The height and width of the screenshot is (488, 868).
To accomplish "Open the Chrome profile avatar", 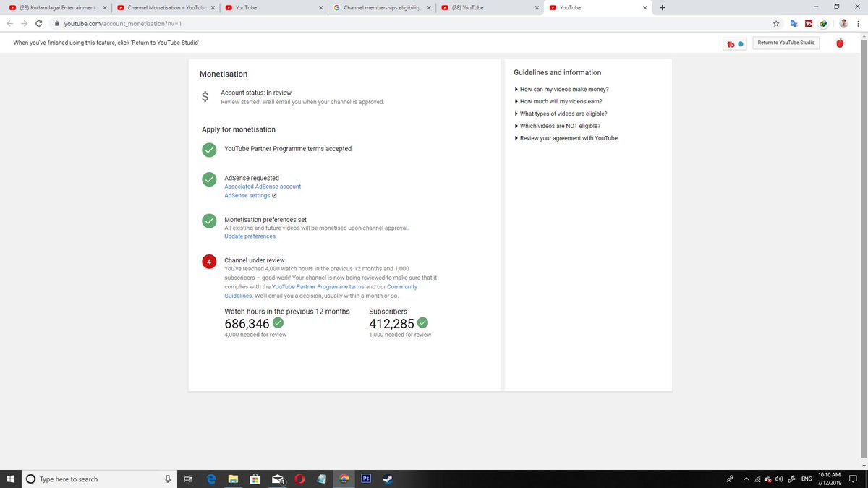I will coord(843,23).
